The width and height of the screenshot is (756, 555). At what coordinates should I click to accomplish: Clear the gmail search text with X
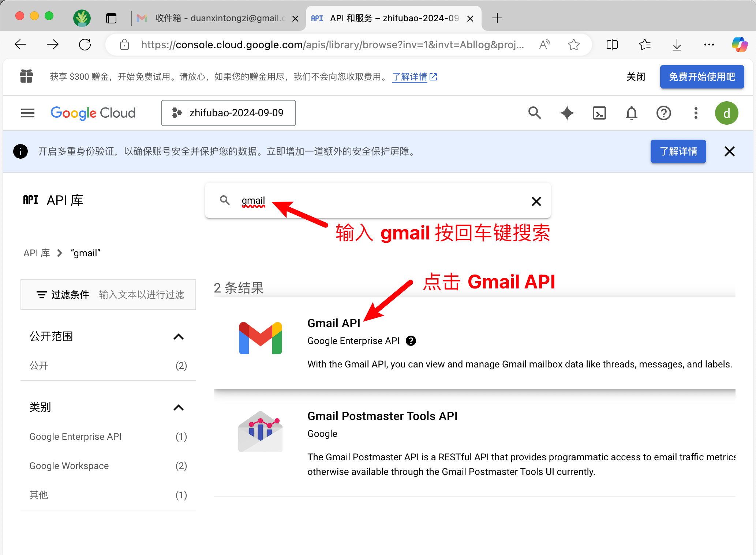[536, 201]
